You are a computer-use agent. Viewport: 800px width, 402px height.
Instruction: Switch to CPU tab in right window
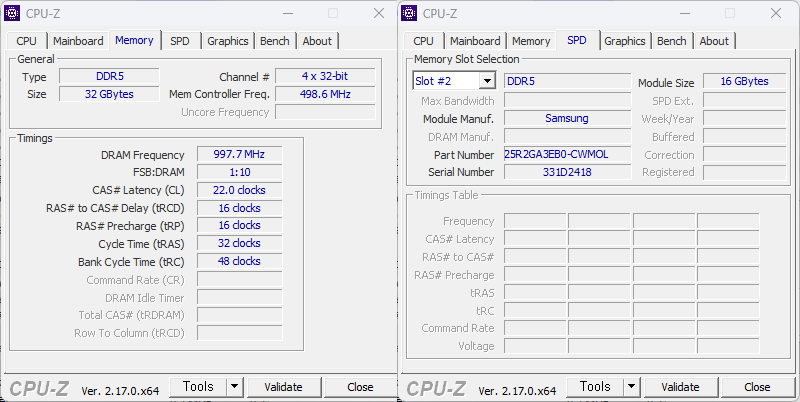click(x=423, y=41)
